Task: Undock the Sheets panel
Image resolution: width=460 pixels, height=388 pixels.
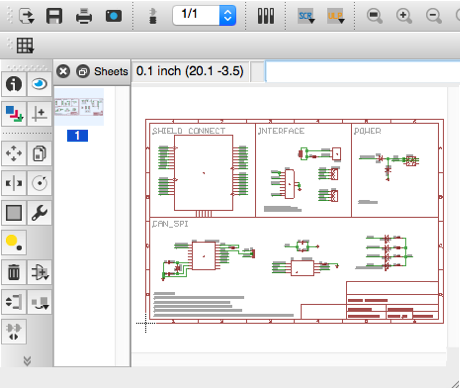Action: pyautogui.click(x=83, y=71)
